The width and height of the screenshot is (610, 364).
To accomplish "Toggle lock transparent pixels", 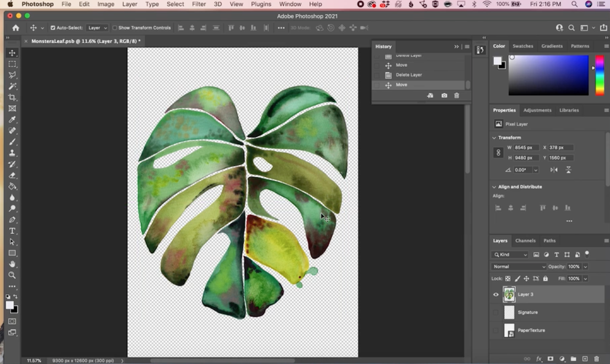I will 508,279.
